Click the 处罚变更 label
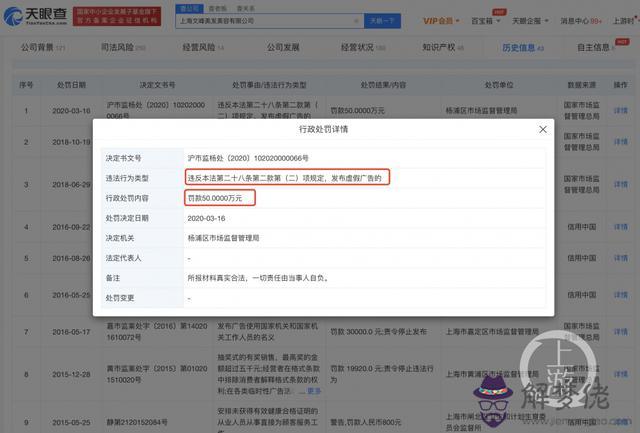The height and width of the screenshot is (433, 640). pos(120,298)
